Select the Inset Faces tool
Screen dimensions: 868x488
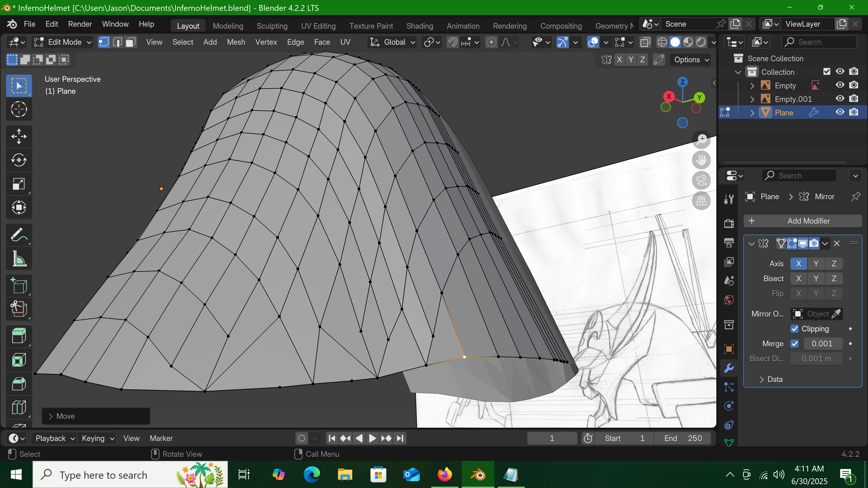19,360
